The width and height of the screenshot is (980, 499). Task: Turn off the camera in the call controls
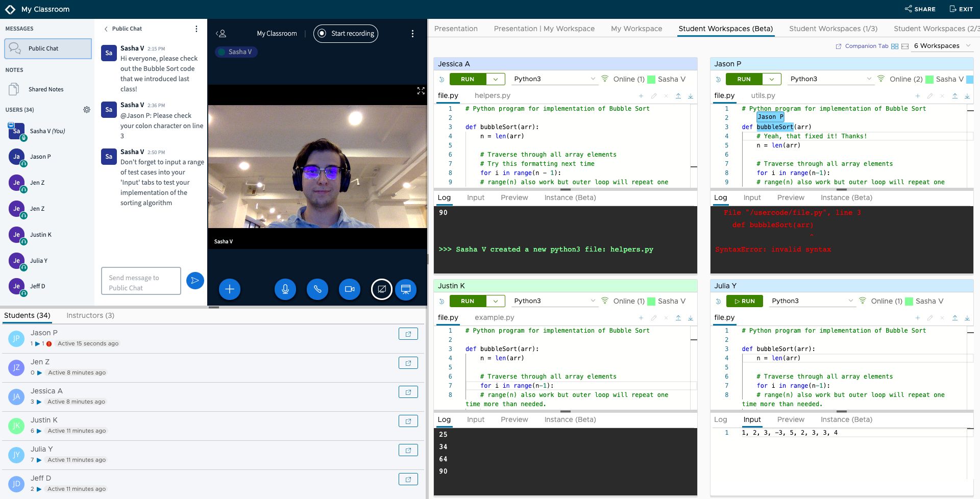(x=350, y=289)
